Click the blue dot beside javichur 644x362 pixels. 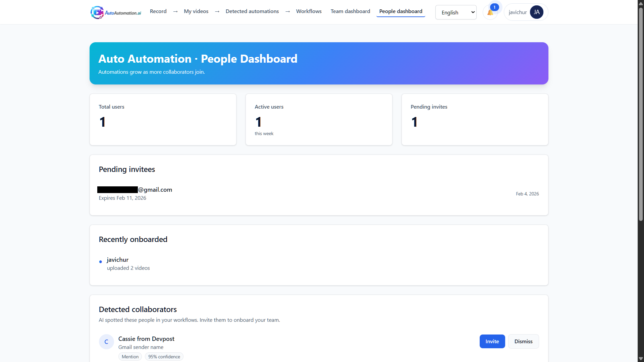[x=101, y=262]
